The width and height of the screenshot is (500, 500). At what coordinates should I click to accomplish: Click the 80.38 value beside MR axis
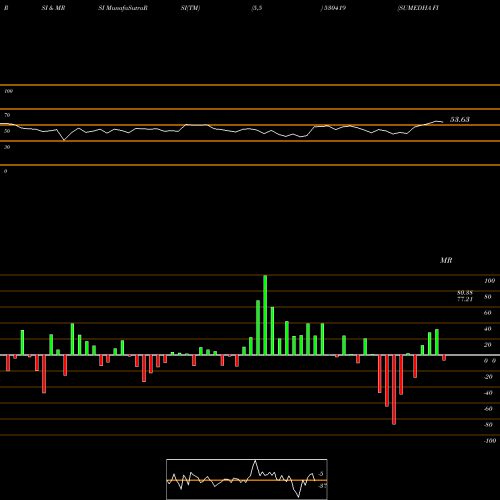tap(465, 293)
